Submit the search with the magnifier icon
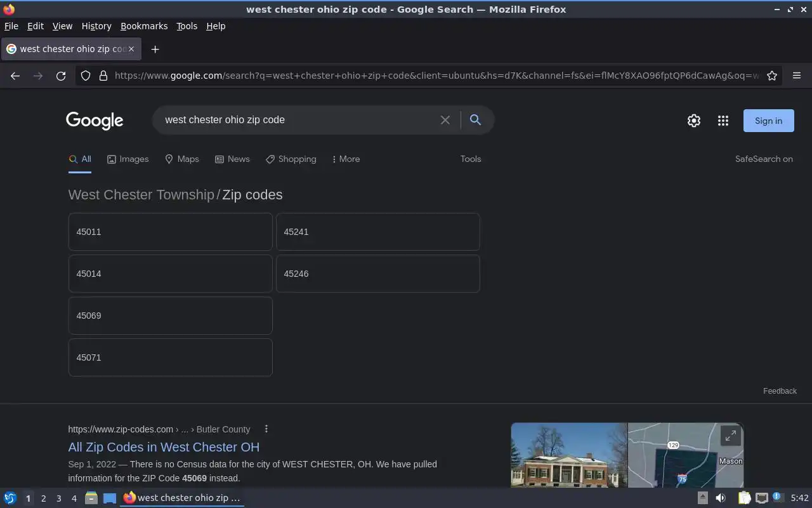812x508 pixels. pyautogui.click(x=475, y=120)
